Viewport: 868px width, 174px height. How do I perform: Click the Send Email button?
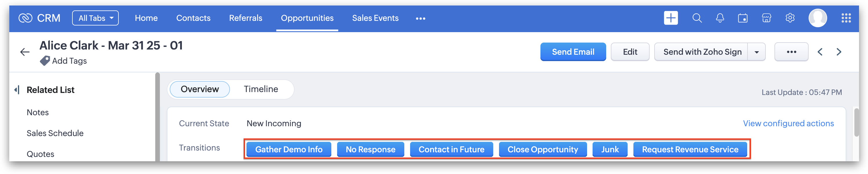click(573, 52)
